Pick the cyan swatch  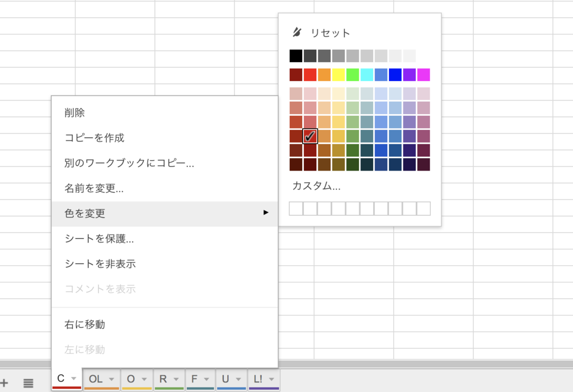point(367,74)
